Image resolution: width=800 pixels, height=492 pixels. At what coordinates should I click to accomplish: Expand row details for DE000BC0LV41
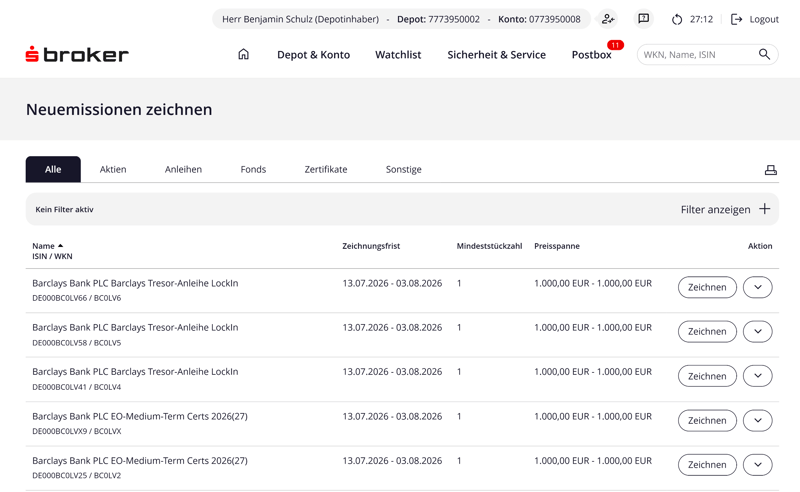(x=758, y=376)
